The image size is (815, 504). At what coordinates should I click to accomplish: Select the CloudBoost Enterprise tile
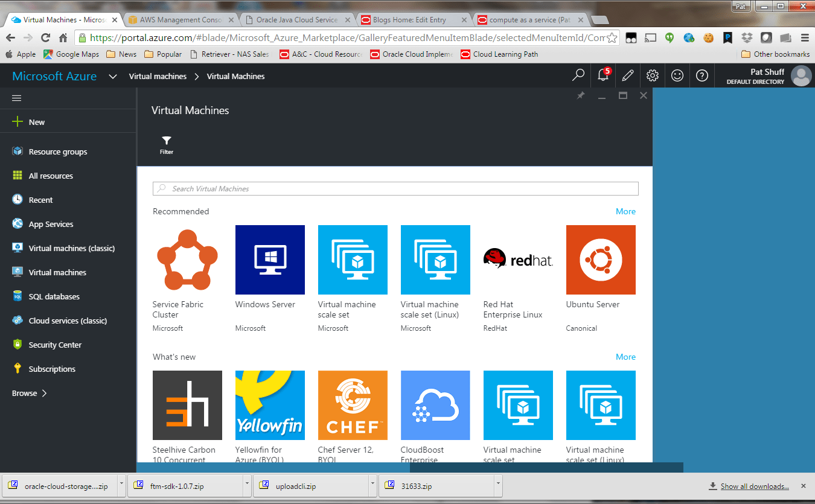coord(435,416)
